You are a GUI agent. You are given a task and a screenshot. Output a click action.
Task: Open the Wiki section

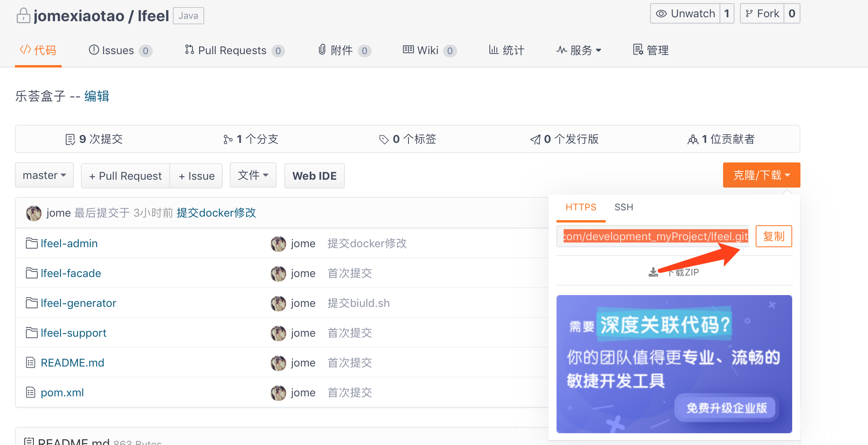[428, 50]
